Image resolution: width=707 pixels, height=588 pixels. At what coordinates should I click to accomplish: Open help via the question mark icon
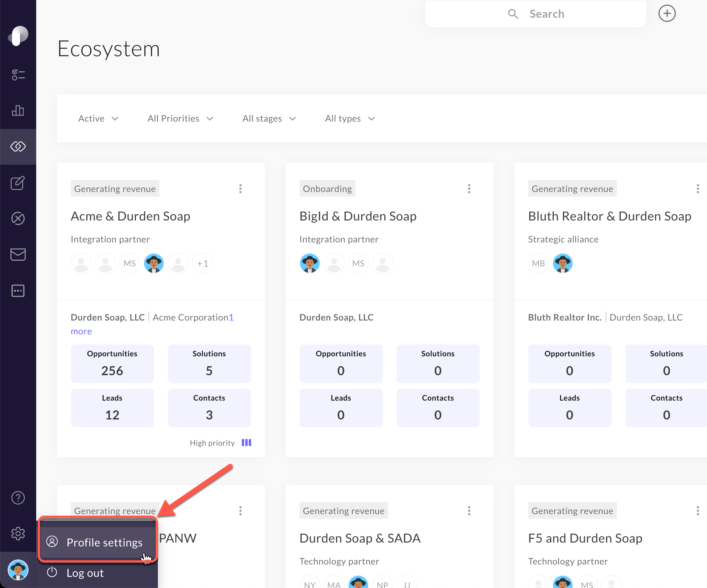point(18,498)
